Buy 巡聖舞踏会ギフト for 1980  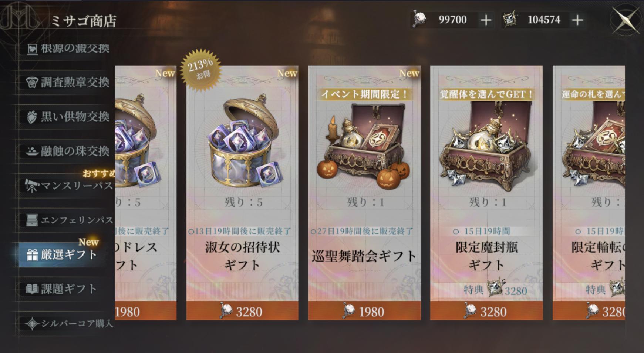tap(364, 311)
